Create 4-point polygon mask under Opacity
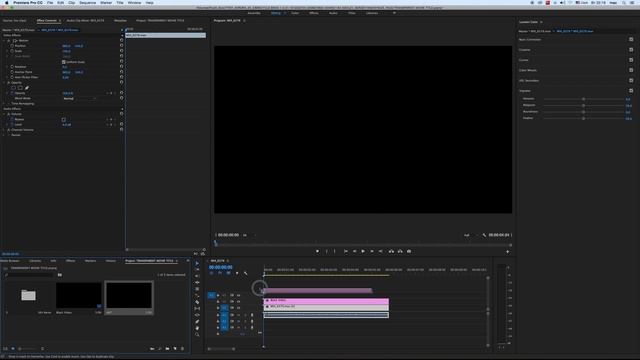The width and height of the screenshot is (640, 360). (20, 88)
